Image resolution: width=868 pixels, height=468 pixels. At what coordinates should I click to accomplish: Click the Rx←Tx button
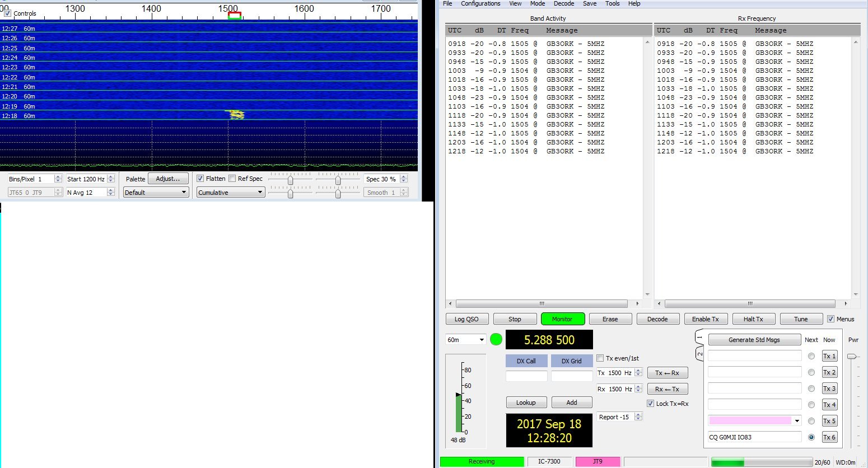pos(668,389)
